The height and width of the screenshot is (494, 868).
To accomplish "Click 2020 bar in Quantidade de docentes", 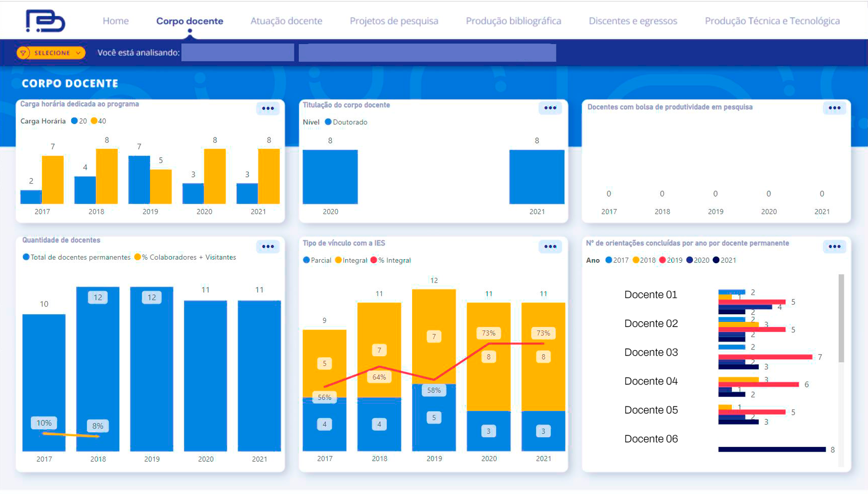I will (x=206, y=376).
